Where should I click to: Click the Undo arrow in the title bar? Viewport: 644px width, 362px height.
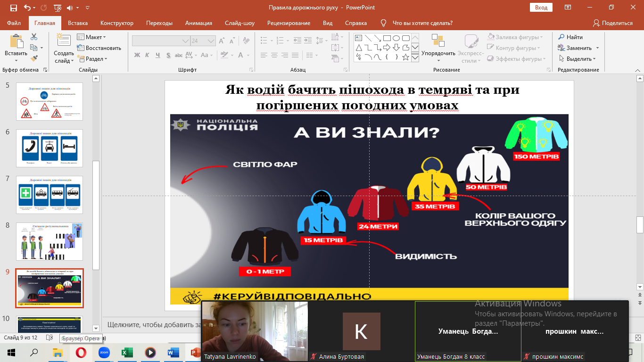[26, 8]
